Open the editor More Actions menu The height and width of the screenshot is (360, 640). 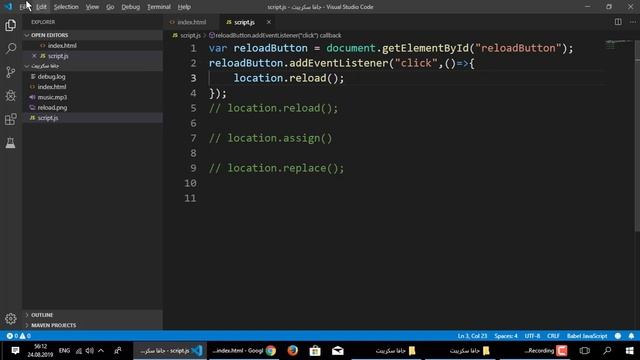632,22
